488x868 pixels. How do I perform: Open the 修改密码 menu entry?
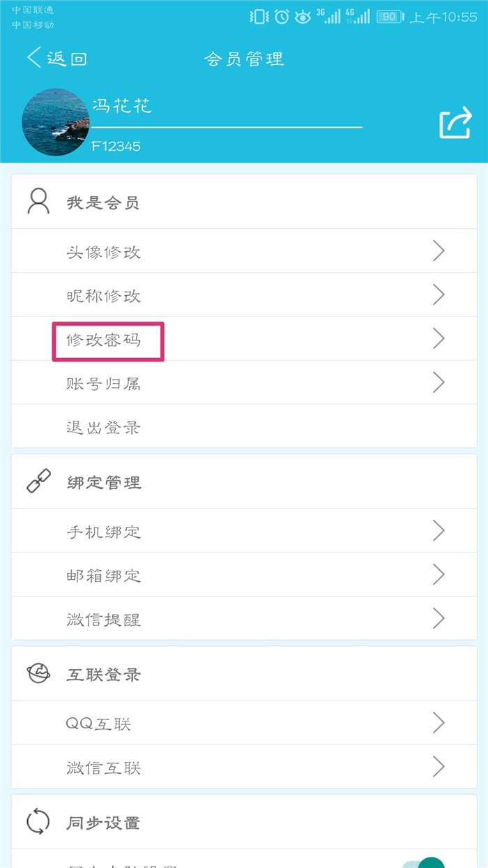104,340
